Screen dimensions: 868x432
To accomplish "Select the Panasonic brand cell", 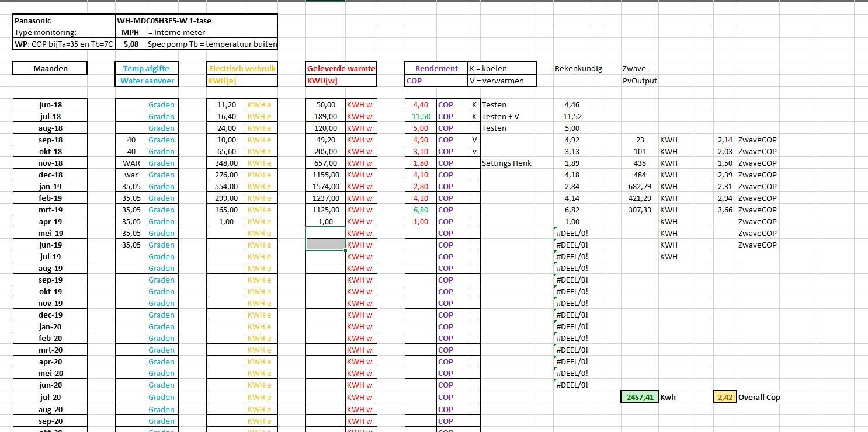I will [64, 20].
